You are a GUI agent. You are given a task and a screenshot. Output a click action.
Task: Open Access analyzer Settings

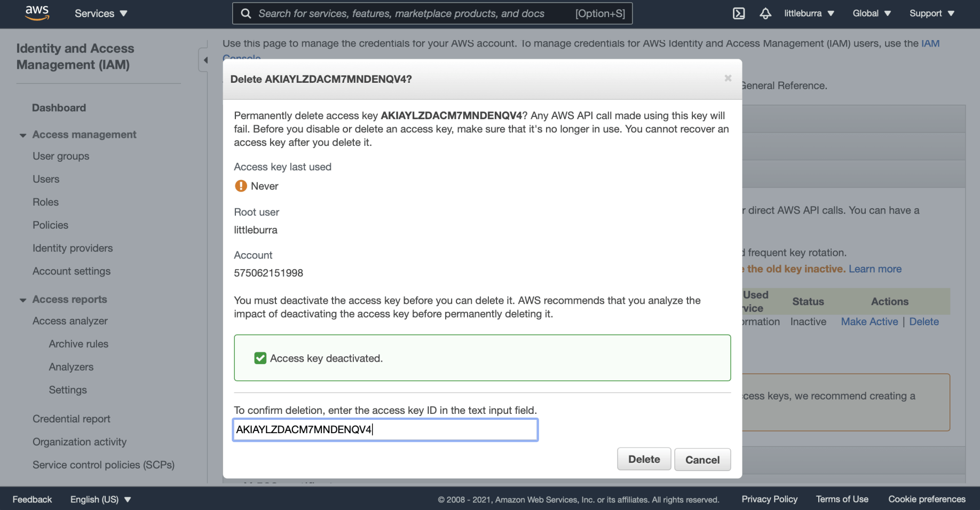(x=68, y=389)
